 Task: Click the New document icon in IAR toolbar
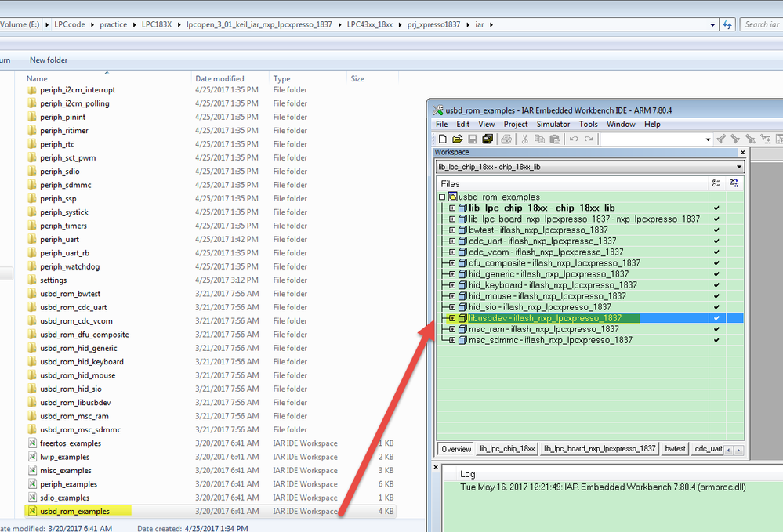pyautogui.click(x=442, y=139)
